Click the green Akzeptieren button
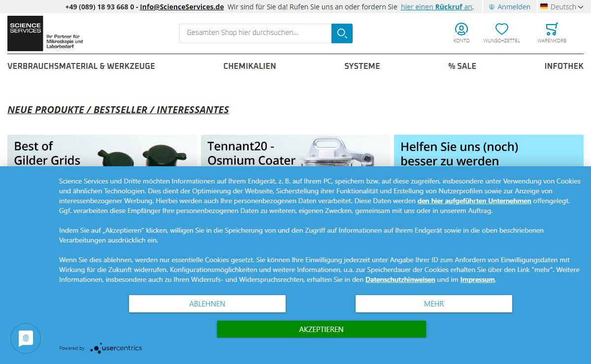 321,329
